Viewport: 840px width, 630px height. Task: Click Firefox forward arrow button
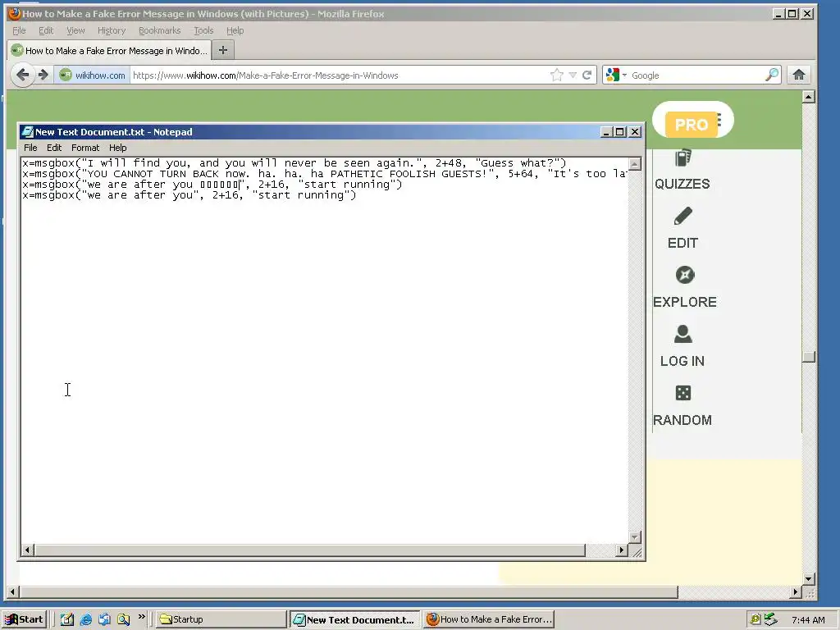click(x=43, y=75)
